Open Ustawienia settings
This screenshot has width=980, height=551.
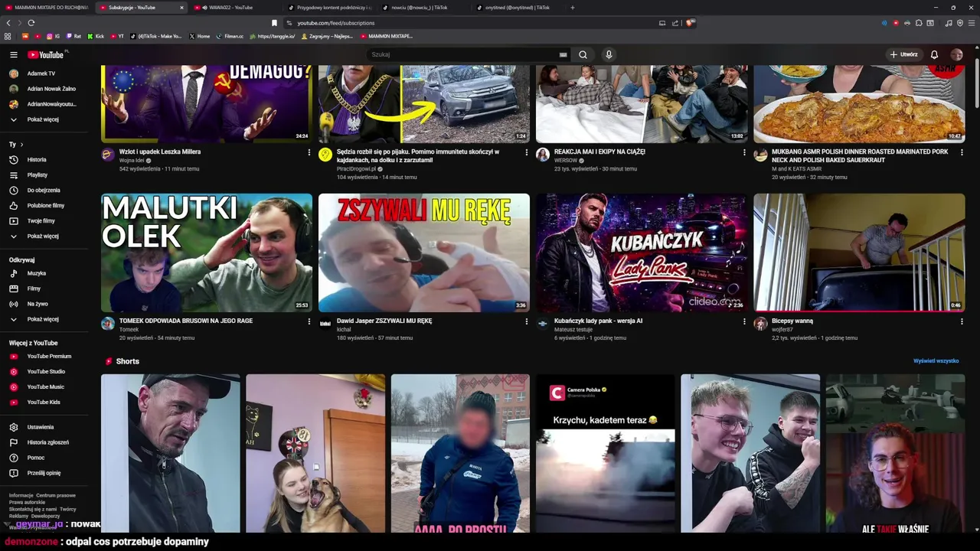pos(46,427)
